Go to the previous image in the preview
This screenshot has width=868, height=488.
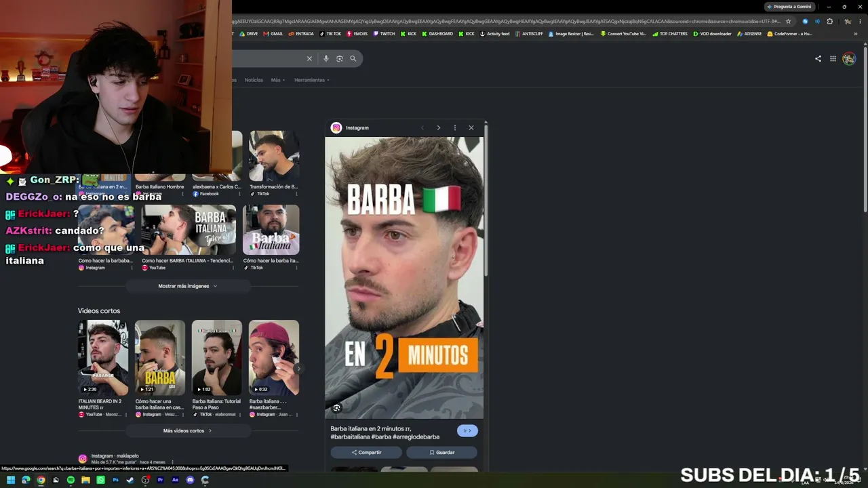[422, 127]
